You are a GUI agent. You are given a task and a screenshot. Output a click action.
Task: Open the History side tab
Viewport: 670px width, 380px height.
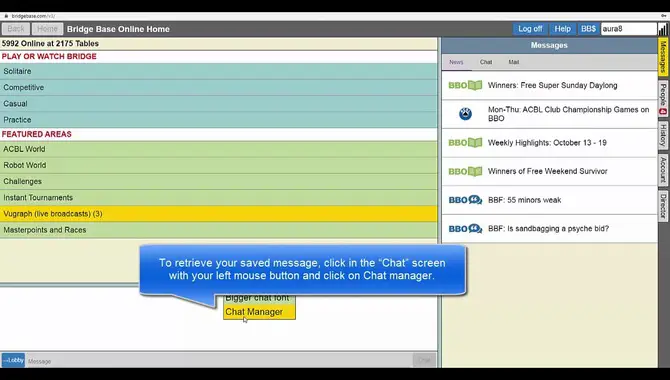point(663,135)
